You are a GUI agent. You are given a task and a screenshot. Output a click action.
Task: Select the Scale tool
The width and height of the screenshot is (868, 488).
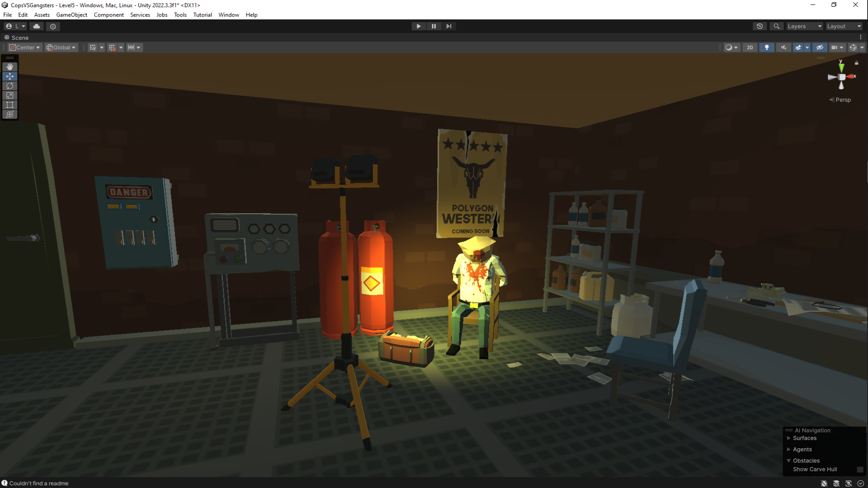tap(10, 95)
